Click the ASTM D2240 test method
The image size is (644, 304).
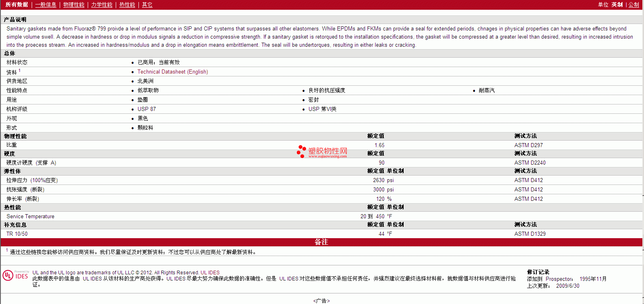[530, 163]
